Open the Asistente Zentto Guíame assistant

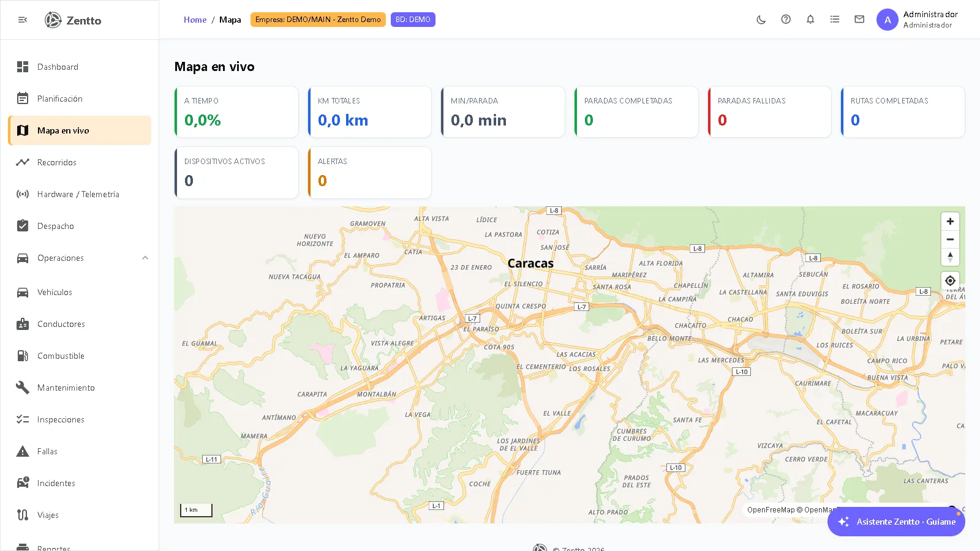pos(896,522)
